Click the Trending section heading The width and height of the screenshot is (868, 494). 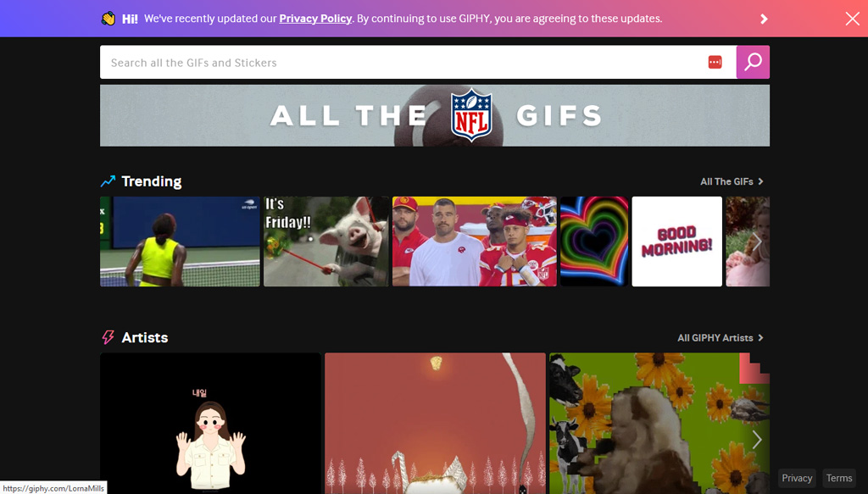[151, 181]
